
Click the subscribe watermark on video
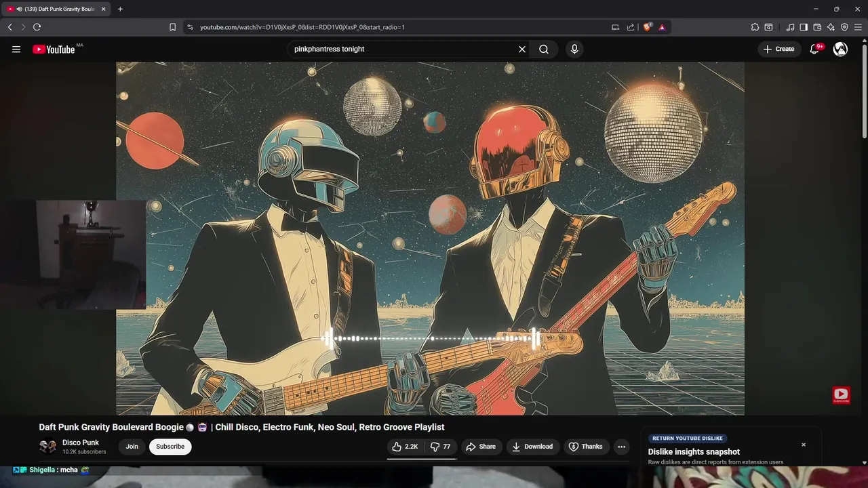pyautogui.click(x=841, y=395)
